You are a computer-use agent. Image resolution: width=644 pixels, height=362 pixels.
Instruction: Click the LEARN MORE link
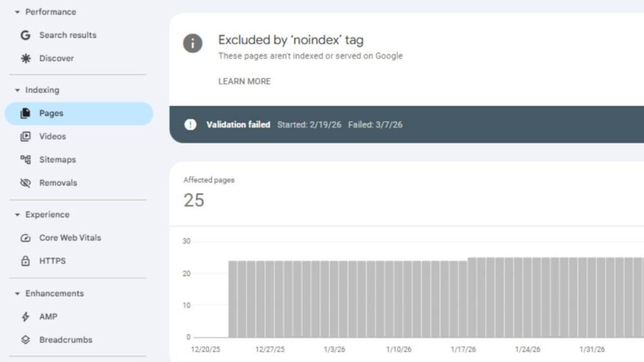coord(244,81)
